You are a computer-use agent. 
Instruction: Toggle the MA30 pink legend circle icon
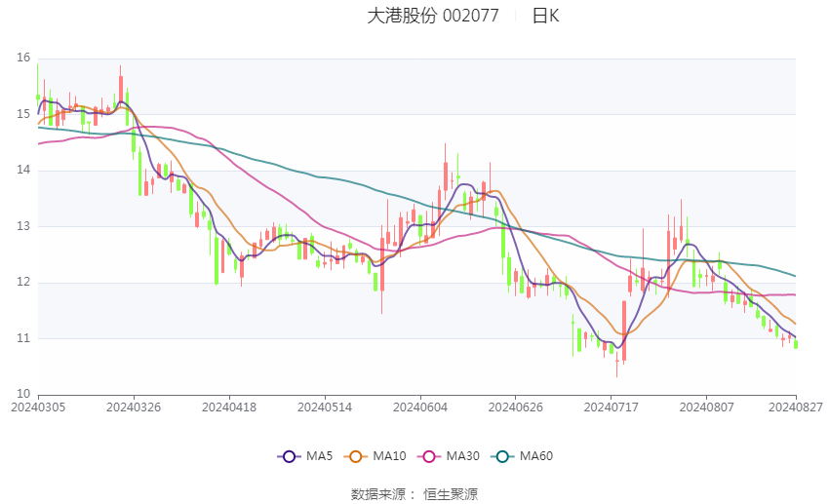click(429, 456)
